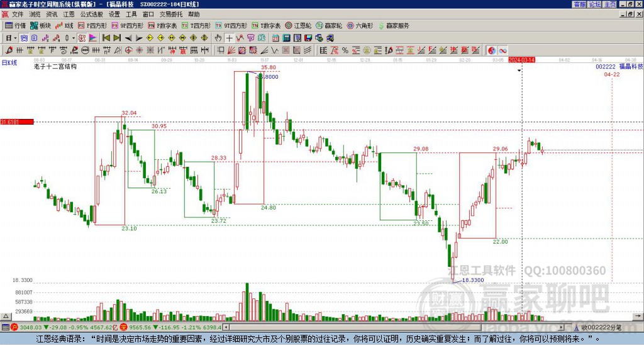Click the 老子十二宫结构 label
Viewport: 644px width, 345px height.
[55, 67]
